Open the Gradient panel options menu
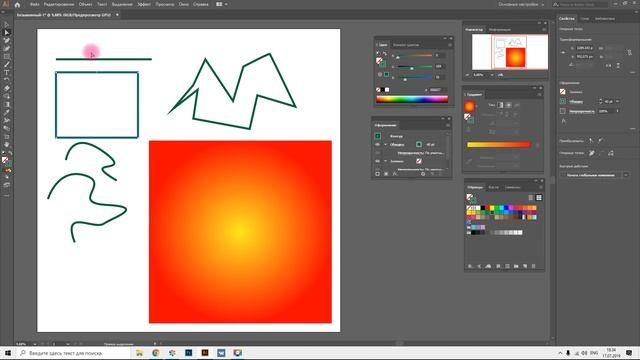This screenshot has height=360, width=640. point(539,95)
